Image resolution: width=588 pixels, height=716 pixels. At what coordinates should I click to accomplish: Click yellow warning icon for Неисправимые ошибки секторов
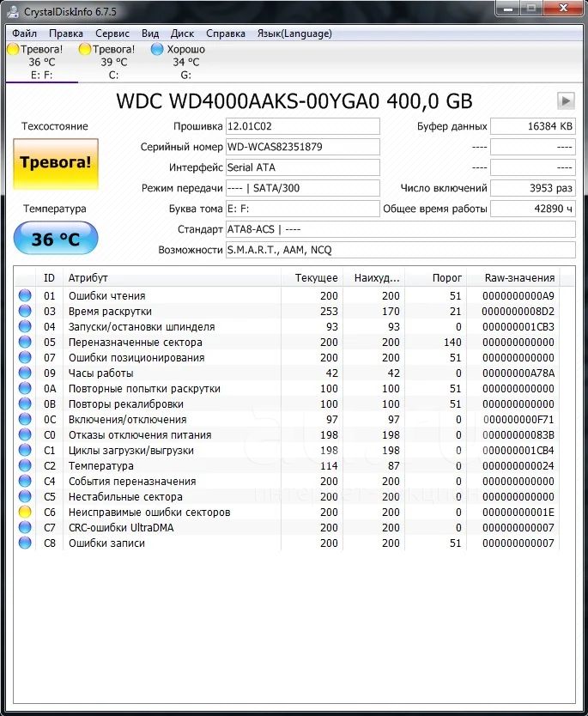pyautogui.click(x=25, y=513)
